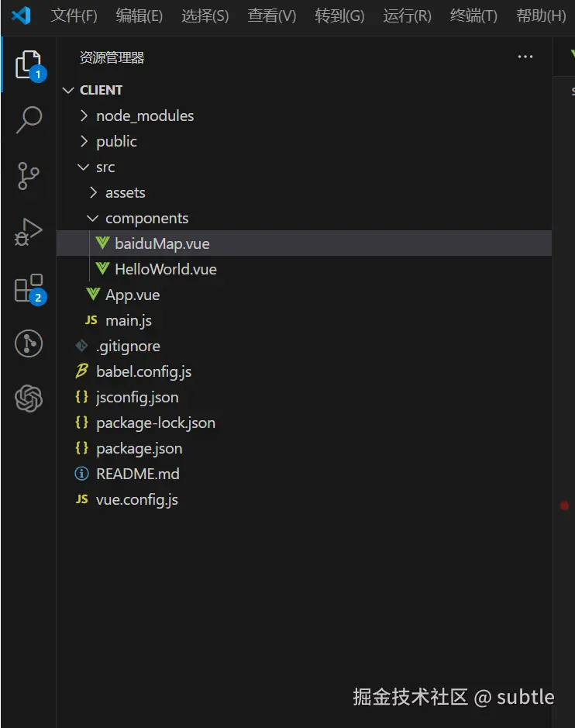
Task: Open the Git Graph sidebar icon
Action: point(29,343)
